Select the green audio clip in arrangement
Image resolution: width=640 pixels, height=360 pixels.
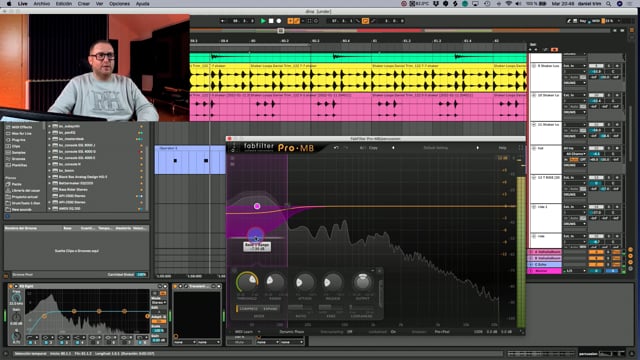(358, 58)
